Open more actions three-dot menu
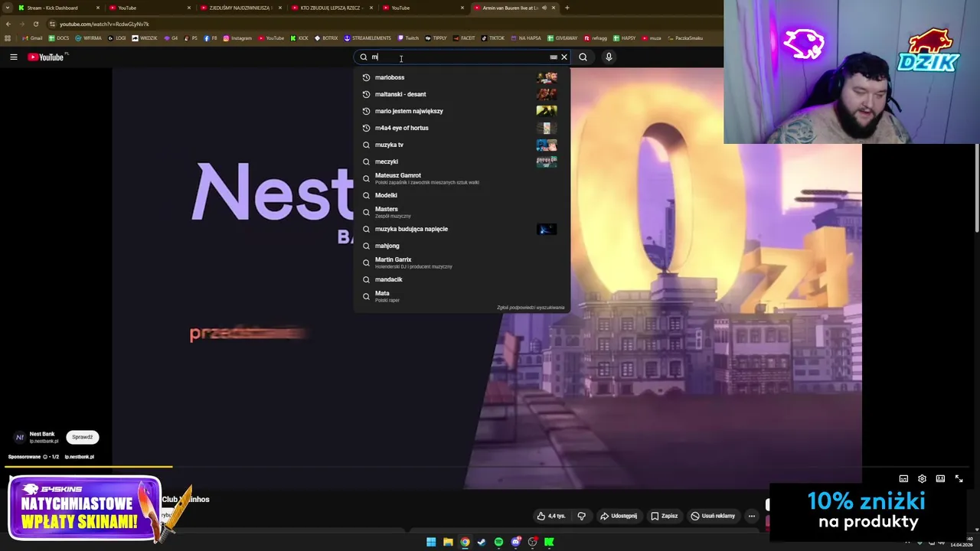Viewport: 980px width, 551px height. (752, 516)
